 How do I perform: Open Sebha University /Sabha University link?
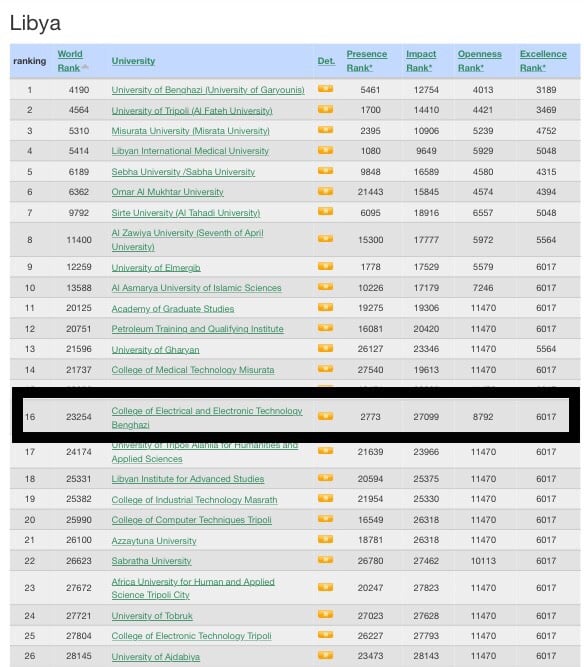click(x=183, y=172)
